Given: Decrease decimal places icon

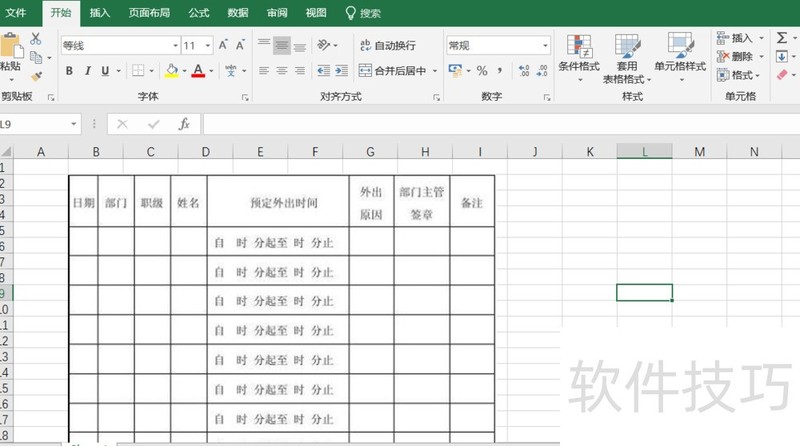Looking at the screenshot, I should [542, 70].
